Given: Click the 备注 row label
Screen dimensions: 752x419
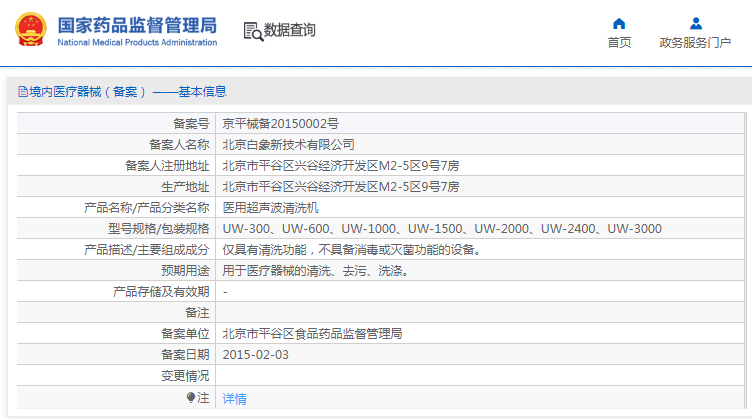Looking at the screenshot, I should (x=198, y=313).
